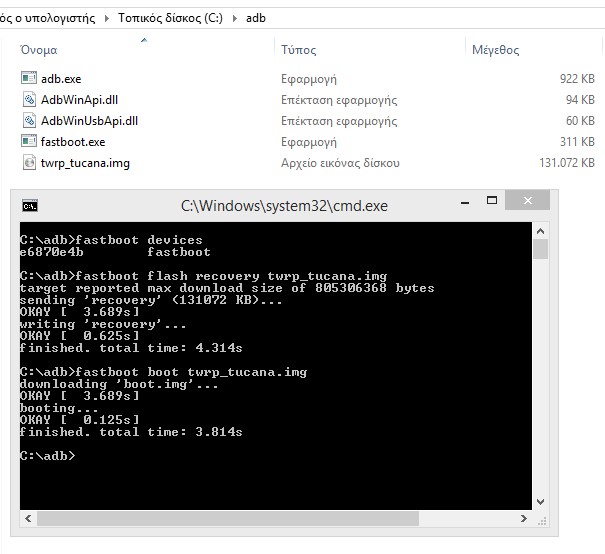Viewport: 605px width, 554px height.
Task: Select the AdbWinUsbApi.dll file icon
Action: 29,121
